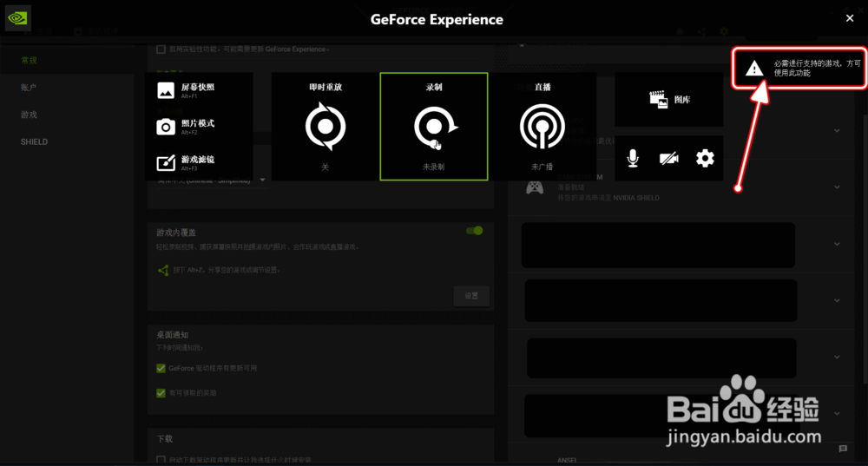The width and height of the screenshot is (868, 466).
Task: Open the 即时重放 instant replay tile
Action: point(325,126)
